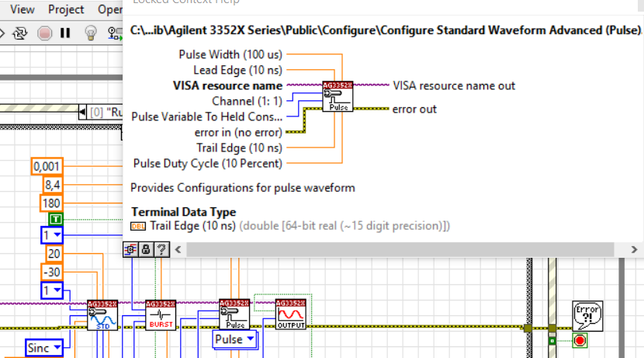Click the VISA resource name terminal label
The image size is (644, 358).
pos(227,85)
